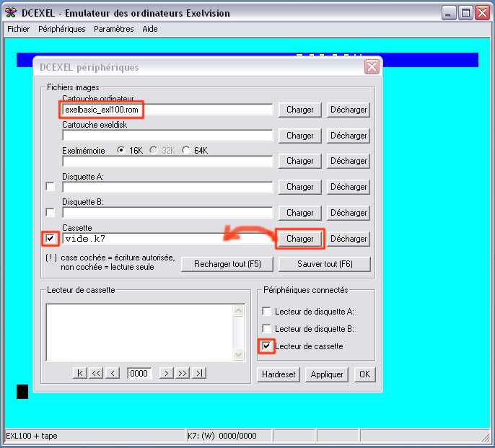Click the Hardreset button
The width and height of the screenshot is (495, 448).
(x=279, y=374)
